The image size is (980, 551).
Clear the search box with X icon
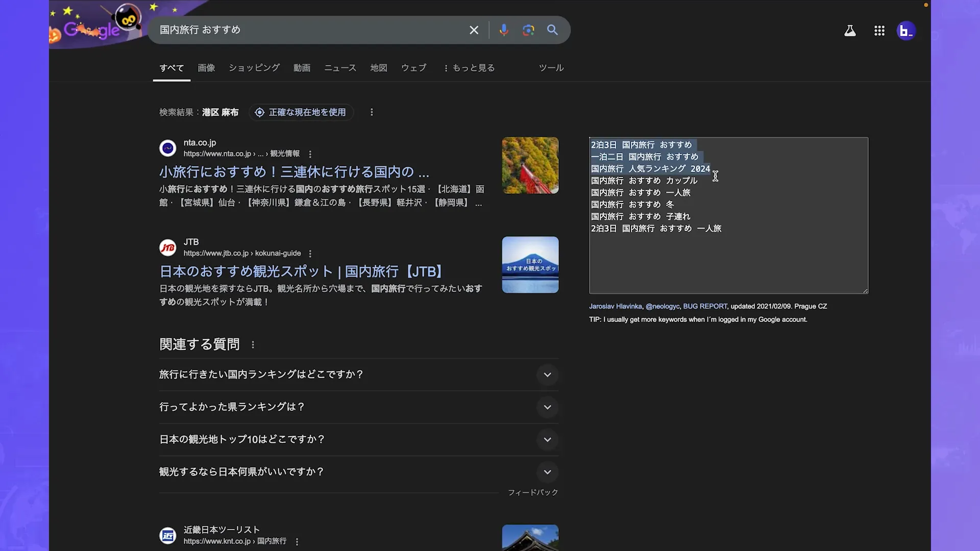click(474, 30)
